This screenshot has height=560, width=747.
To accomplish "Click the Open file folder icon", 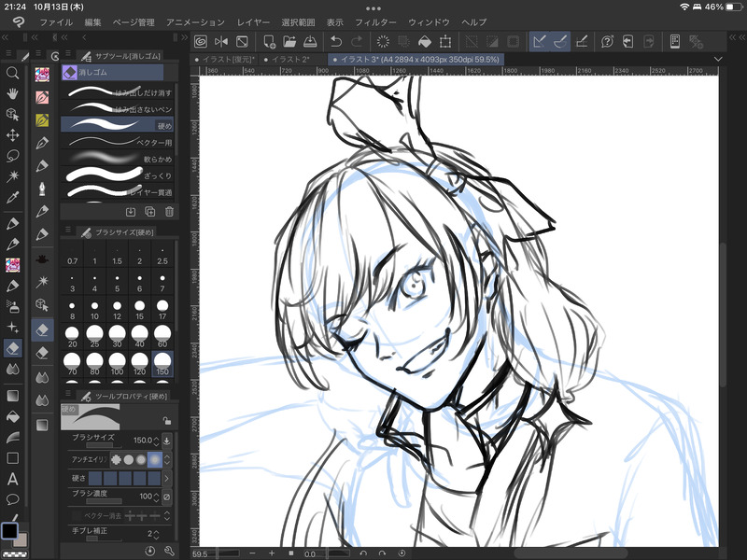I will tap(289, 42).
